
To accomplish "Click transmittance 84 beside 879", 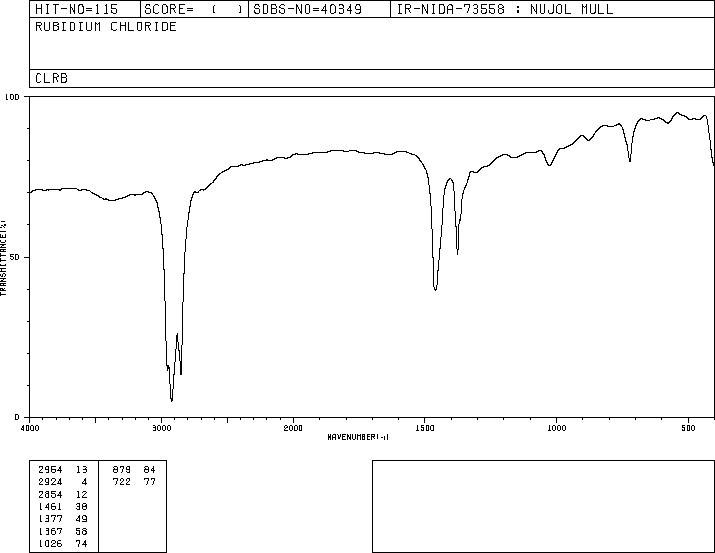I will pos(150,470).
